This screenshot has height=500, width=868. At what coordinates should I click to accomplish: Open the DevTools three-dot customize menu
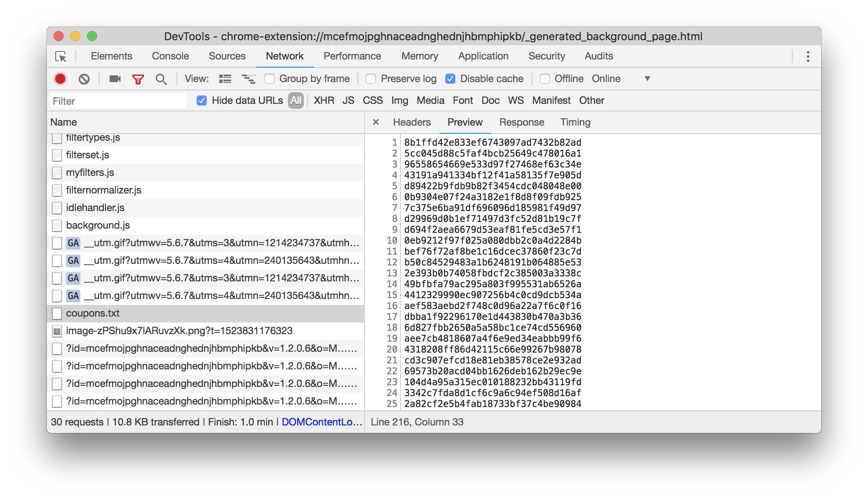tap(808, 57)
